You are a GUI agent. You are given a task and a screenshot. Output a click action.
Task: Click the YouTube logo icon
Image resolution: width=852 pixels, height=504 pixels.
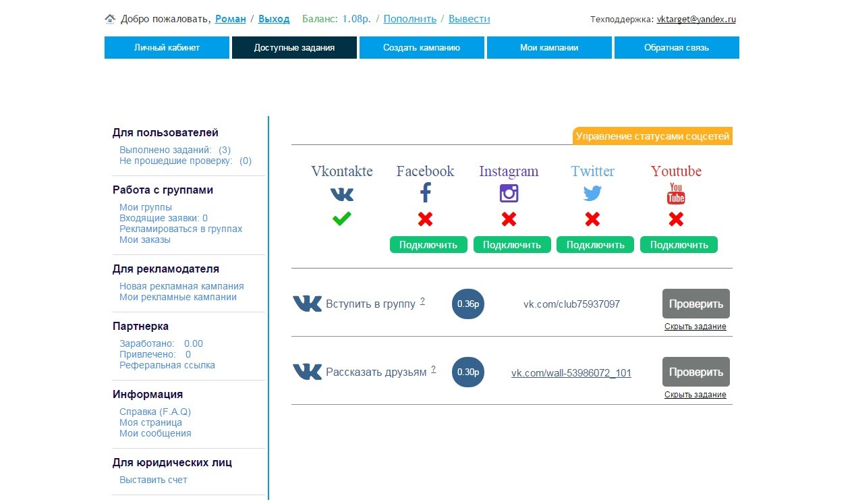(676, 194)
